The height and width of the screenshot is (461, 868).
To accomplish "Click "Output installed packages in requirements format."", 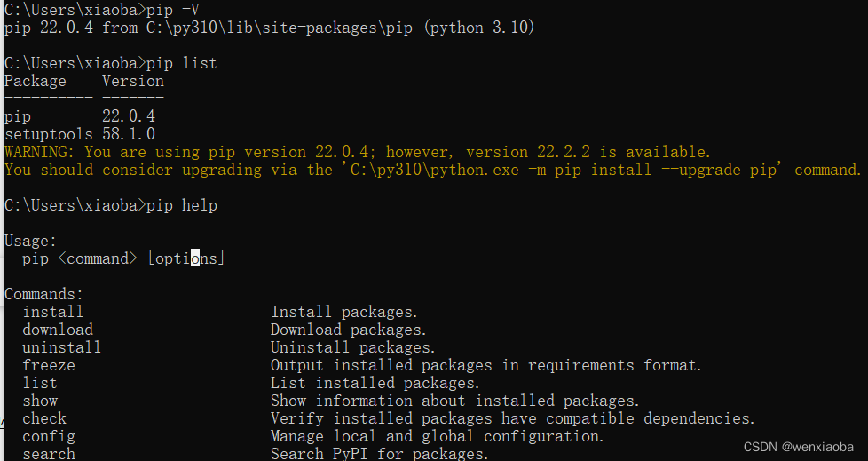I will click(486, 365).
